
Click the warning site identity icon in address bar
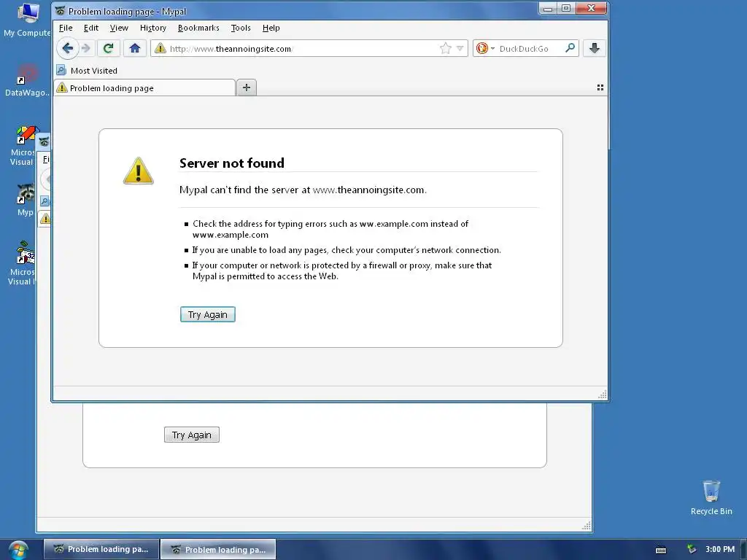[x=160, y=48]
